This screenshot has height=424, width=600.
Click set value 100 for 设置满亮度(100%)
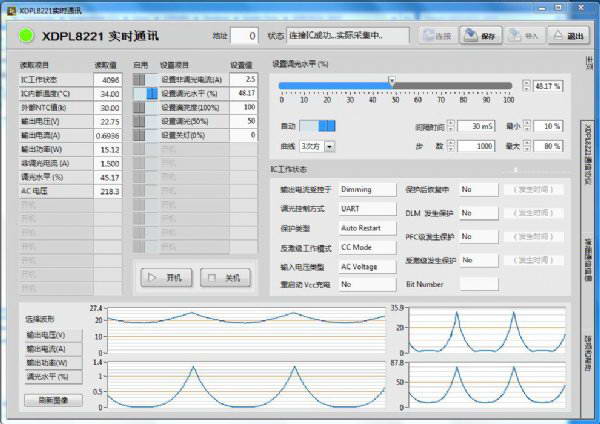coord(243,108)
